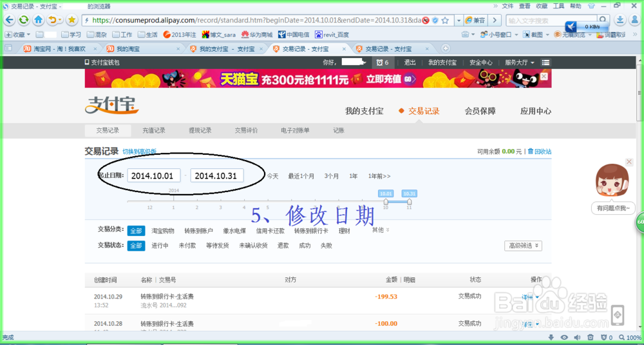The height and width of the screenshot is (345, 644).
Task: Toggle the sound speaker icon in status bar
Action: (578, 338)
